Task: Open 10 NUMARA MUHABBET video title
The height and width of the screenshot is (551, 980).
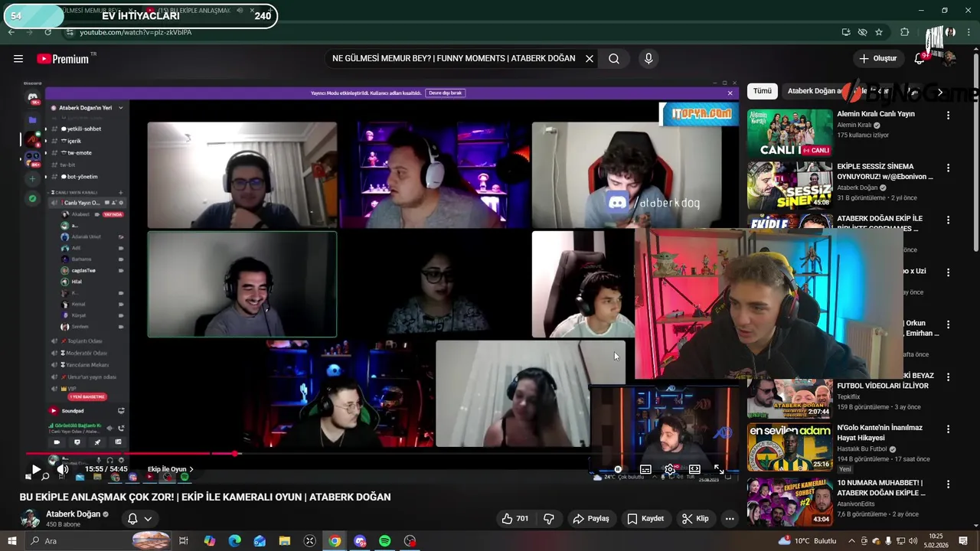Action: coord(881,488)
